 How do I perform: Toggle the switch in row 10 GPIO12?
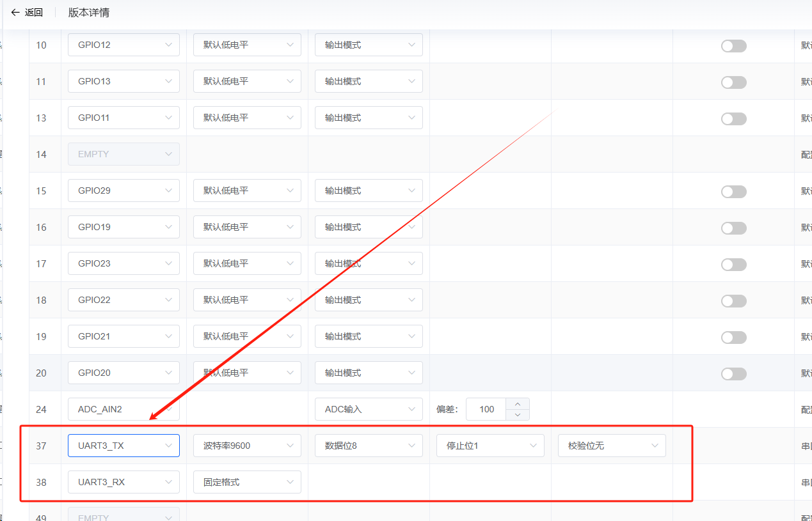[x=733, y=46]
